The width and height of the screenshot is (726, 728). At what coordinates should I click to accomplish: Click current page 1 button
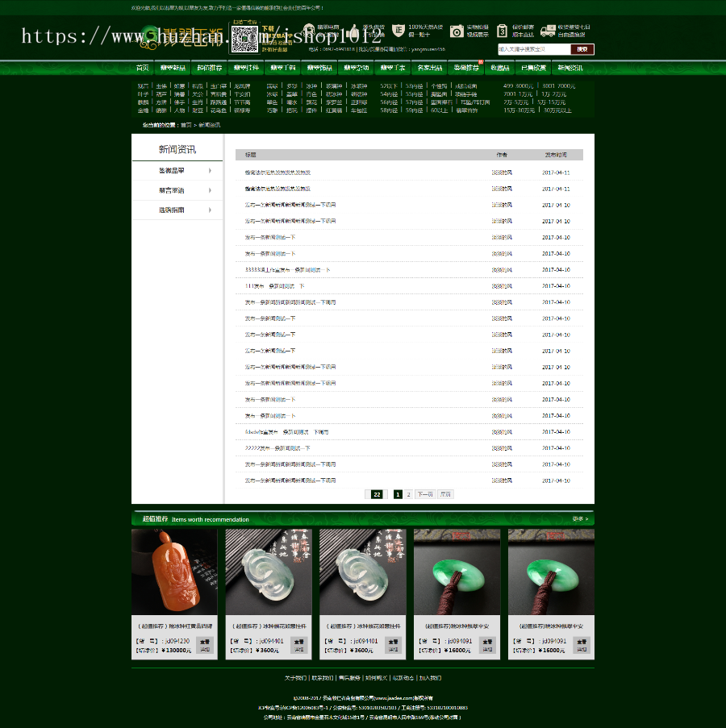coord(398,494)
